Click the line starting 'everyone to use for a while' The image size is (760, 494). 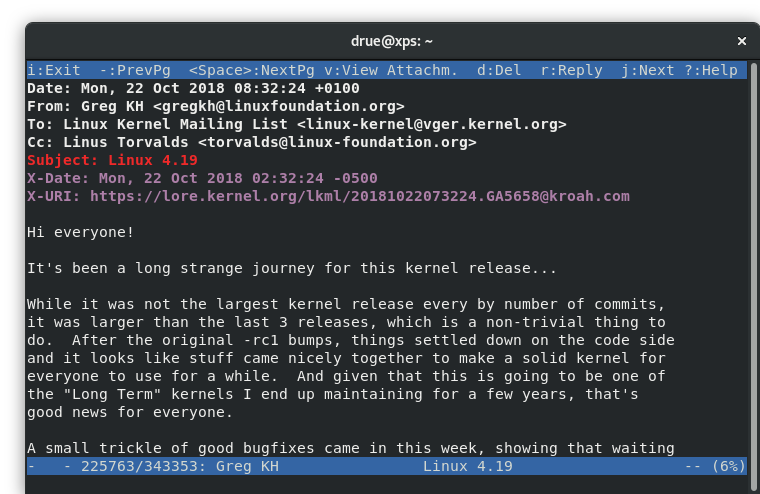click(346, 376)
